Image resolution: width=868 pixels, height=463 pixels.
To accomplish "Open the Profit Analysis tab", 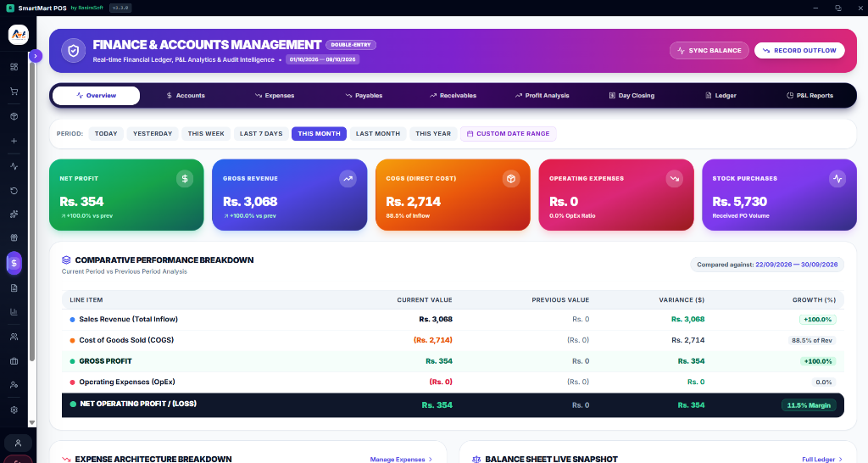I will tap(542, 95).
